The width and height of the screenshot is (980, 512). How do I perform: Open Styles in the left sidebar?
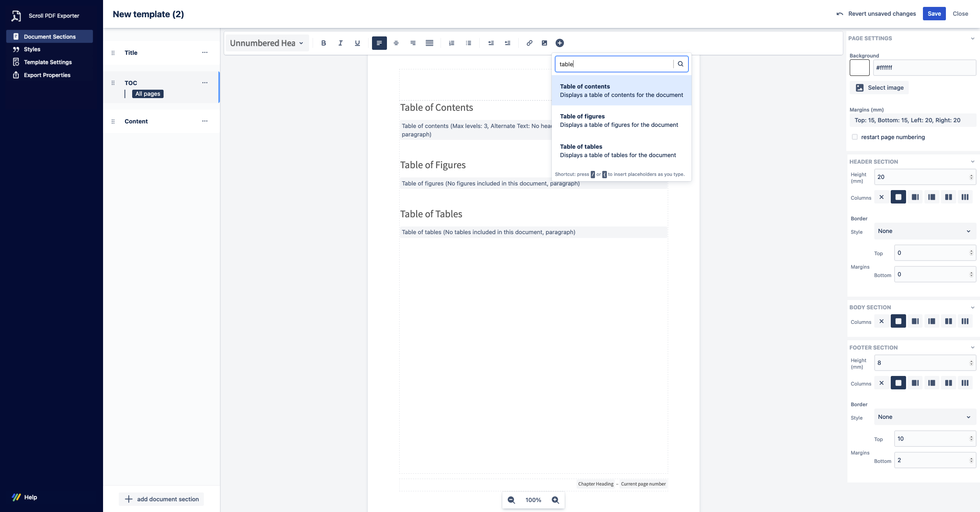pos(32,49)
